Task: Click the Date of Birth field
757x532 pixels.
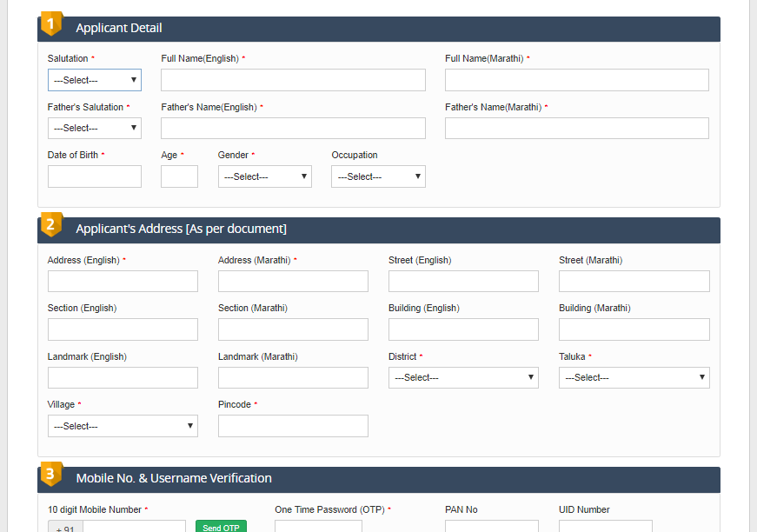Action: (x=94, y=176)
